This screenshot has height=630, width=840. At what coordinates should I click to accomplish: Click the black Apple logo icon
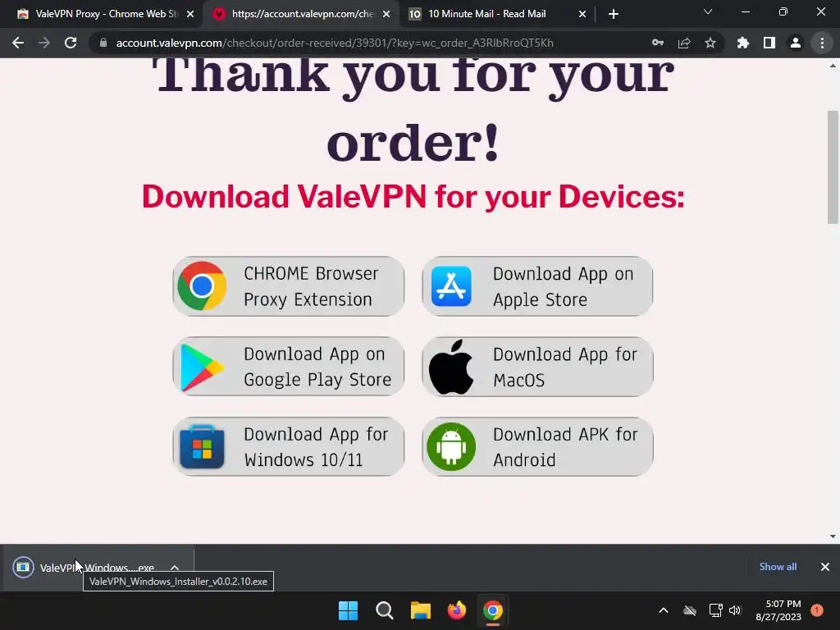[x=451, y=367]
